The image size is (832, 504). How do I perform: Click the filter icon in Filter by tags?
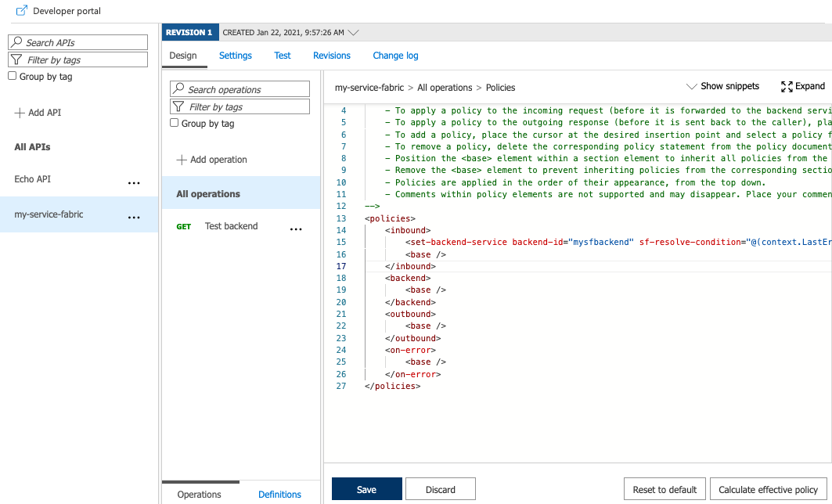coord(16,59)
